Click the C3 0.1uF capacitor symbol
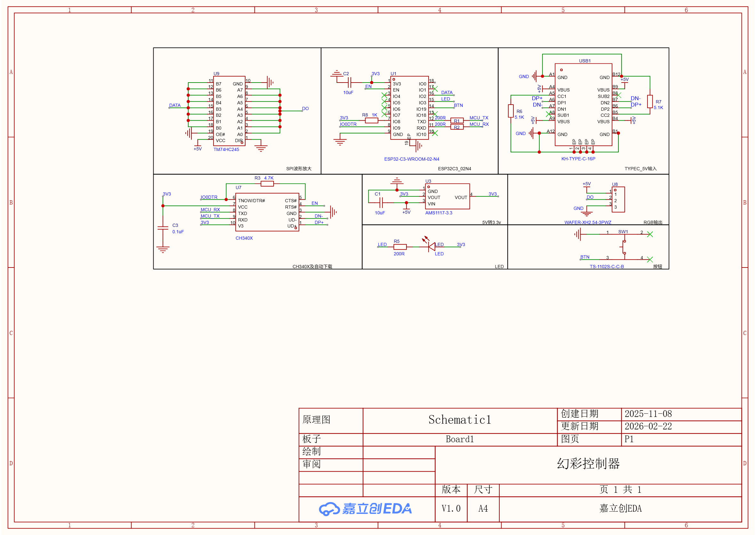The height and width of the screenshot is (535, 756). [x=163, y=228]
